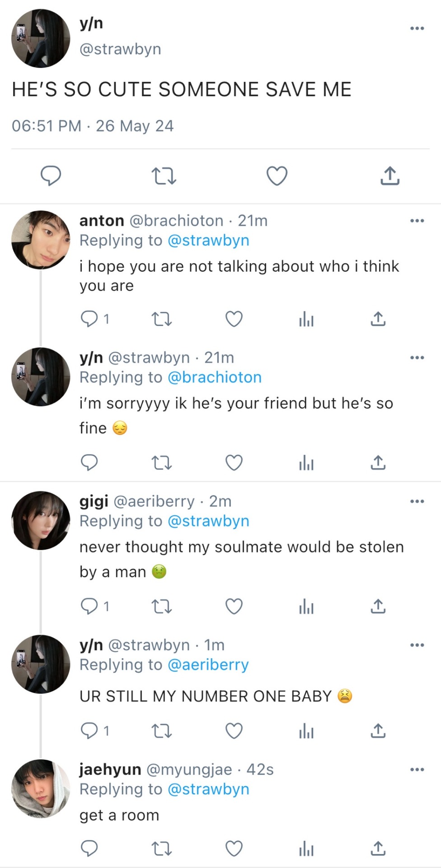The width and height of the screenshot is (441, 868).
Task: View analytics on anton's reply
Action: (306, 319)
